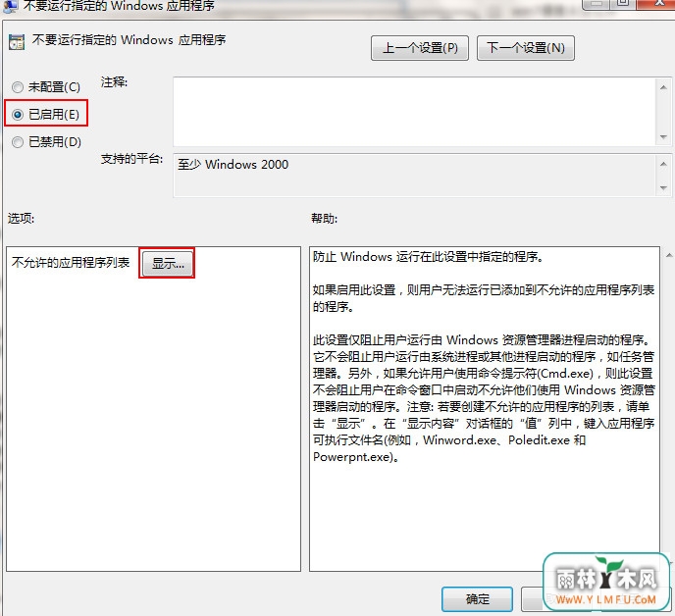Click the 不允许的应用程序列表 label
Screen dimensions: 675x616
[x=71, y=262]
